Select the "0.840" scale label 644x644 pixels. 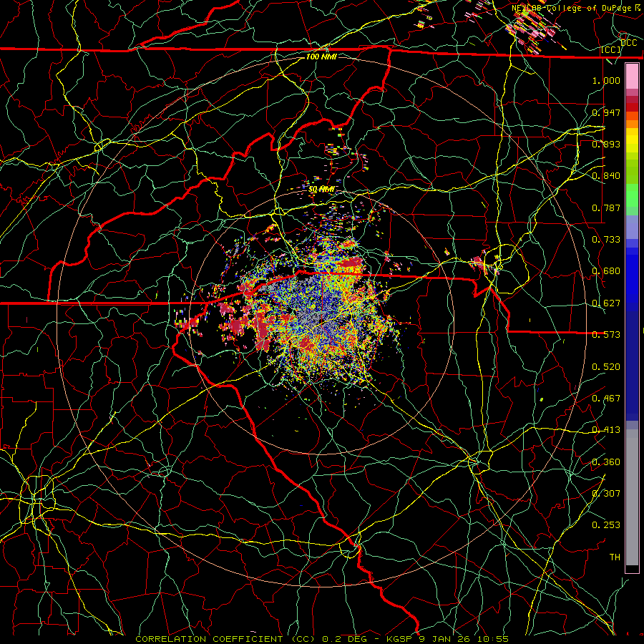click(606, 175)
